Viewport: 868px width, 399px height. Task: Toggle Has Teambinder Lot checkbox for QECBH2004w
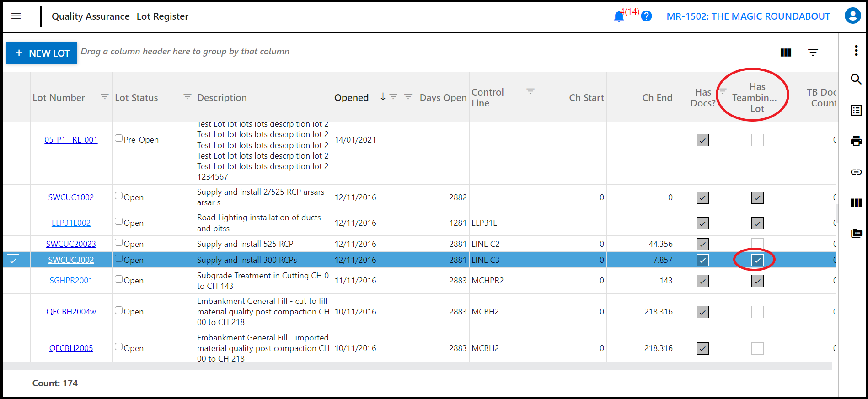757,312
